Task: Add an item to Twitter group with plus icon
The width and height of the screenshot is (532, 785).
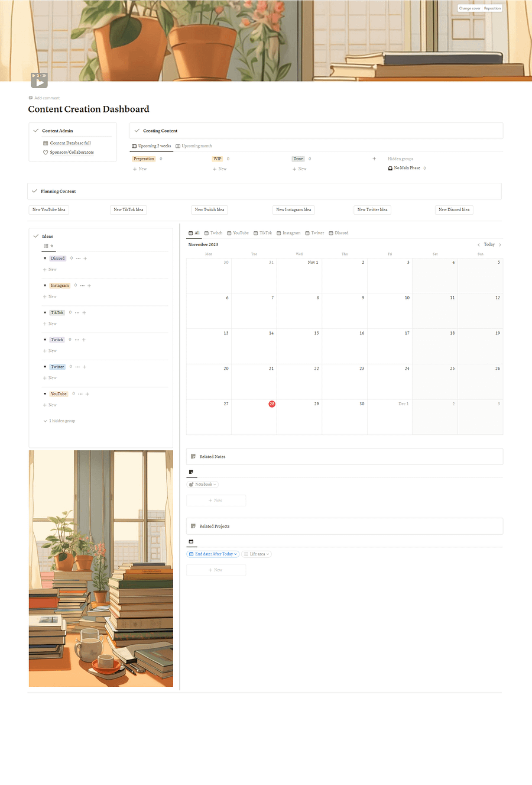Action: coord(85,367)
